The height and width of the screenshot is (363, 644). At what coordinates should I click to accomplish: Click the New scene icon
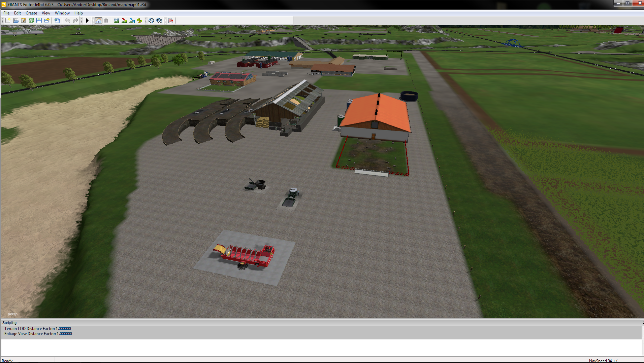point(8,21)
